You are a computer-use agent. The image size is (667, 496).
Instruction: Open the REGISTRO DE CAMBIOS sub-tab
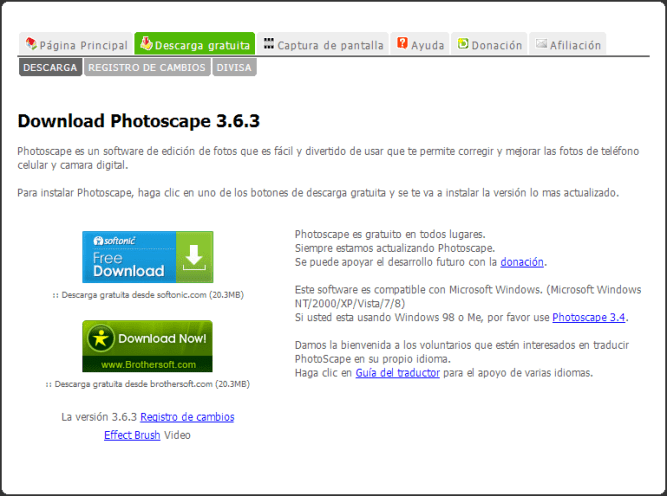(147, 68)
